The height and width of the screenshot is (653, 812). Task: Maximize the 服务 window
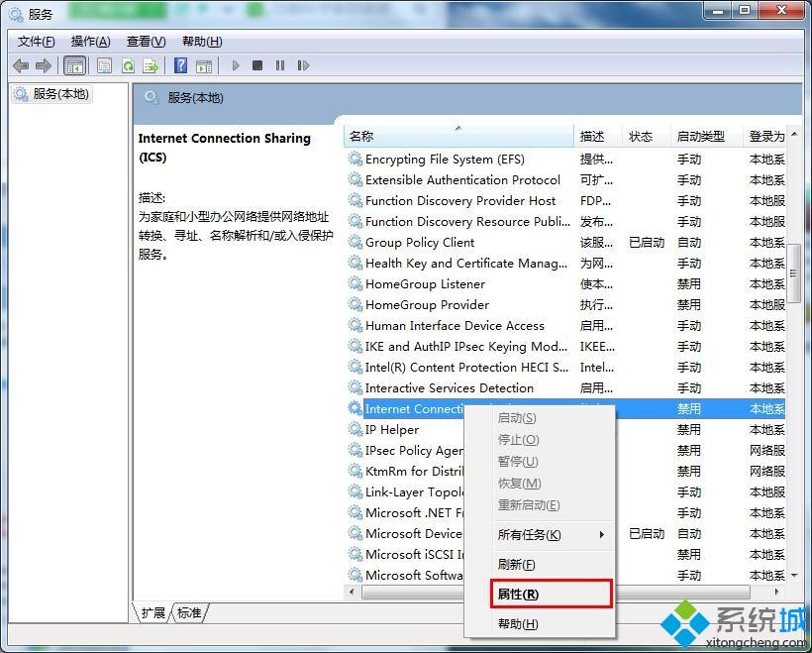(745, 10)
